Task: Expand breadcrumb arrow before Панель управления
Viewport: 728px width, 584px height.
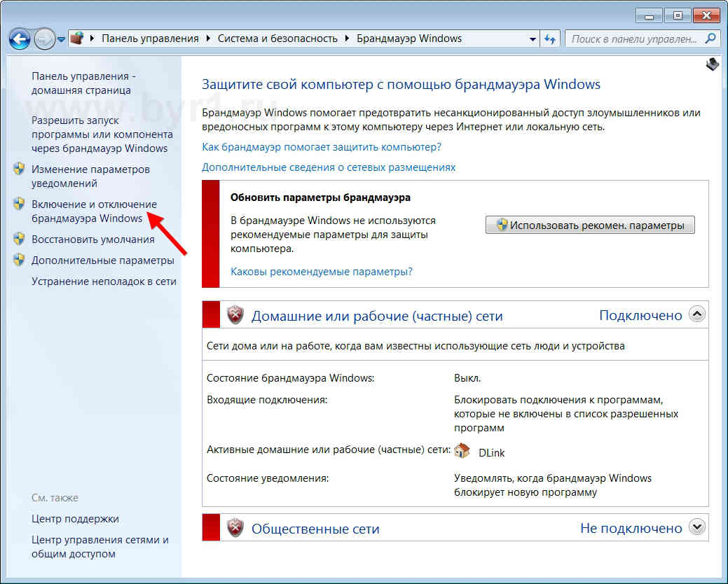Action: (92, 39)
